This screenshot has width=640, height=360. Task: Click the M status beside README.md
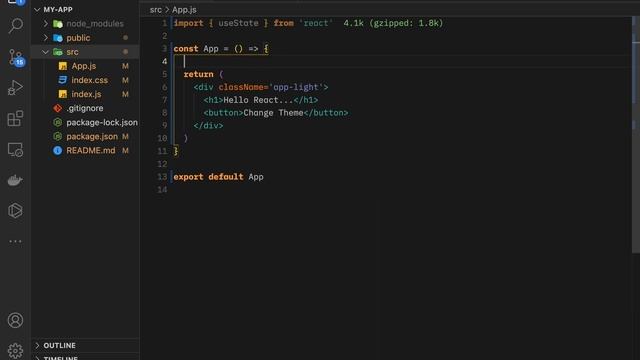pos(125,151)
